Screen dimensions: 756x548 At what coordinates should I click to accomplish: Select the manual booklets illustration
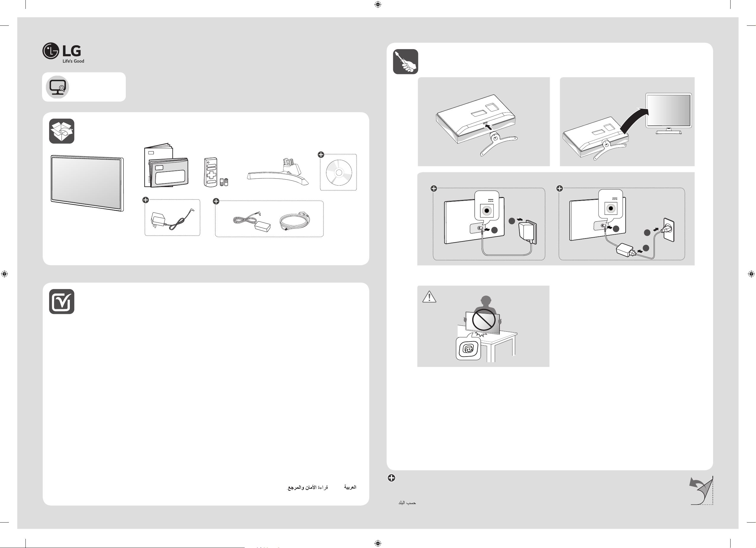pos(166,166)
